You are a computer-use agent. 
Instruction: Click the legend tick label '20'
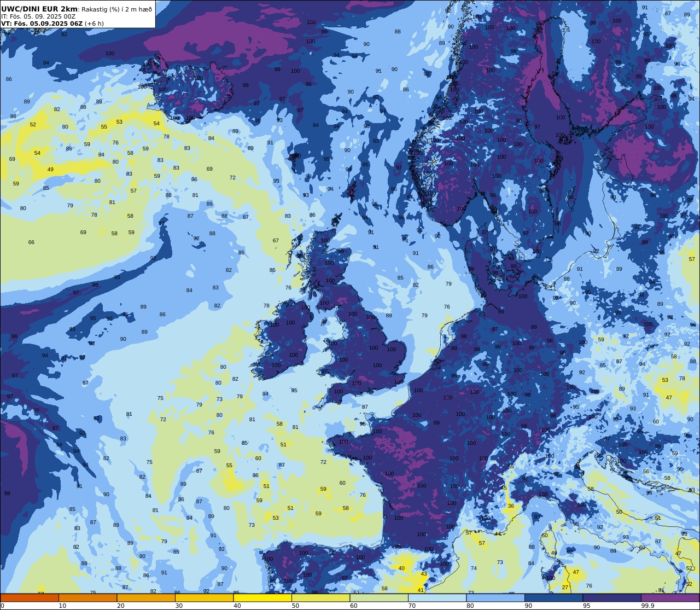120,606
